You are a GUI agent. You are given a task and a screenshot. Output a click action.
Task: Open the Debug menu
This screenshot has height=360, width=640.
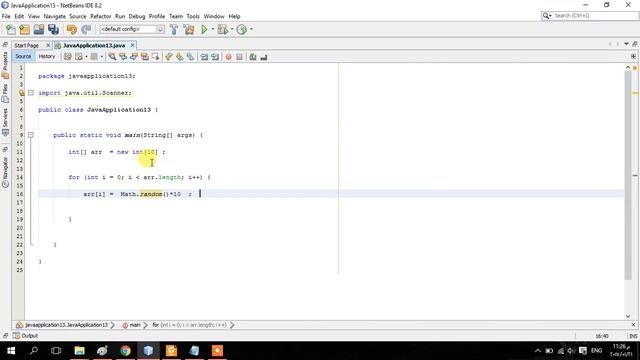click(137, 16)
